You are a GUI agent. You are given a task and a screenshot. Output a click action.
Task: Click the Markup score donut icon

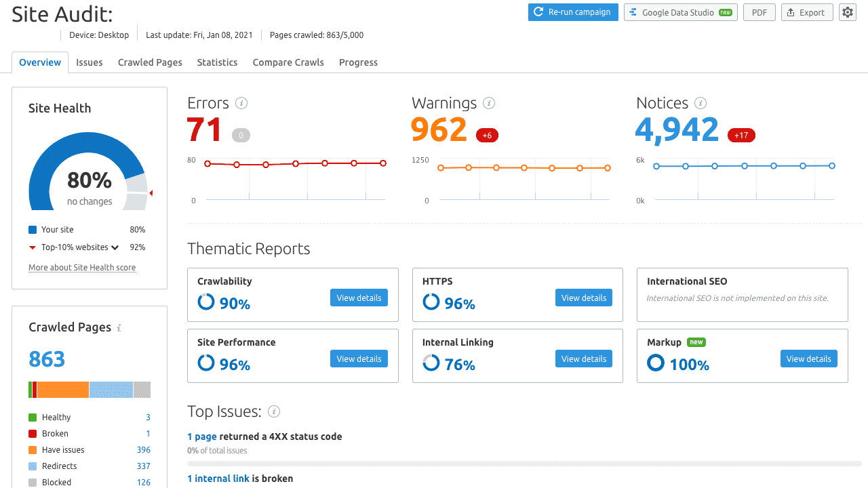click(x=656, y=363)
